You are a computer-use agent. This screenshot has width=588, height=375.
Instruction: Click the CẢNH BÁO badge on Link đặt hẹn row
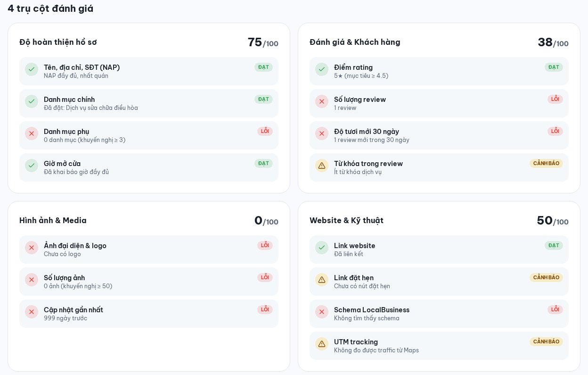pyautogui.click(x=546, y=277)
